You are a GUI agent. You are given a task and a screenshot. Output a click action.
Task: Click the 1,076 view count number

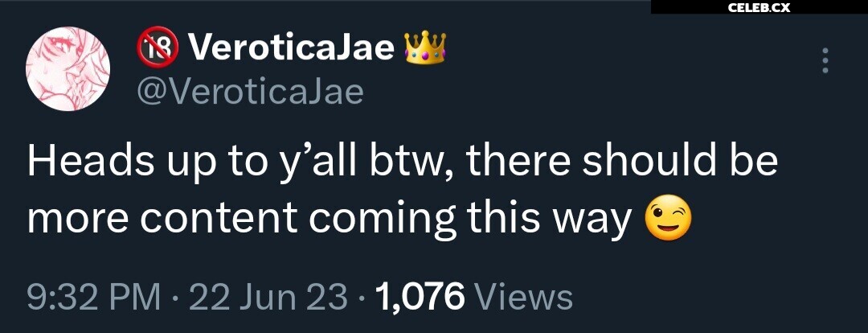(x=420, y=297)
